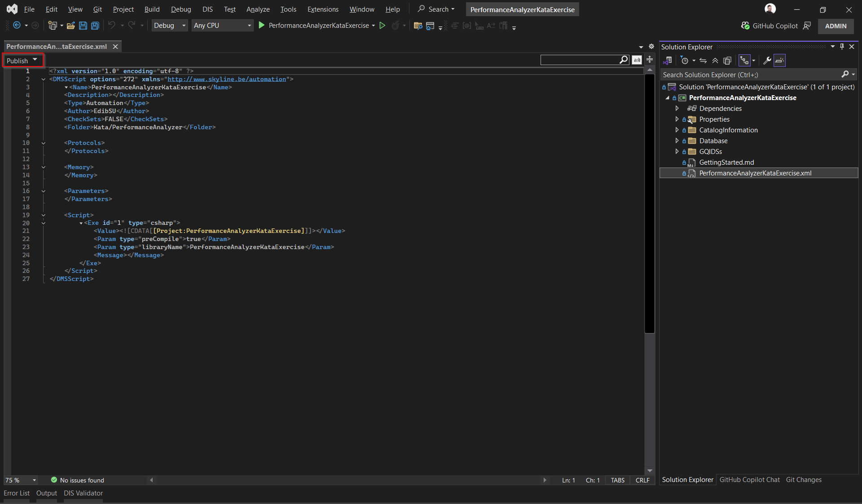Click the editor search input field
The width and height of the screenshot is (862, 504).
(x=580, y=60)
